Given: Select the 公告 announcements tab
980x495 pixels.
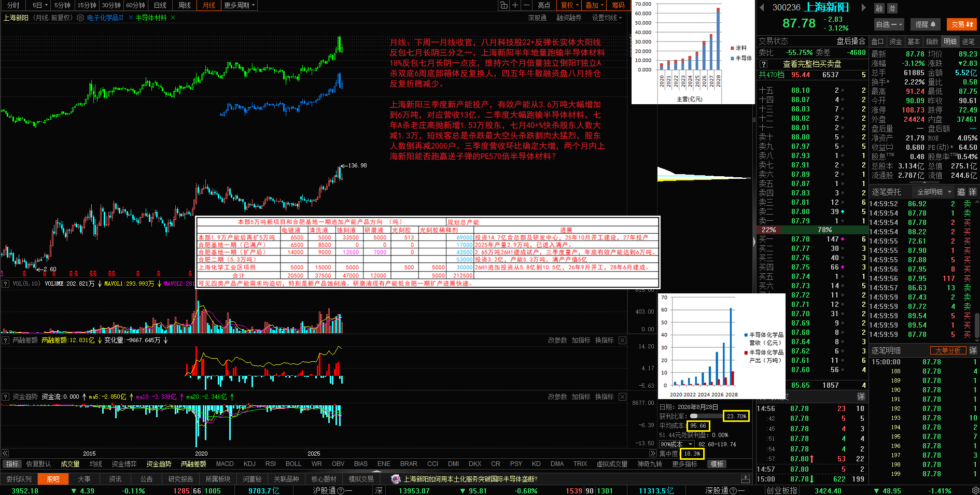Looking at the screenshot, I should [x=146, y=479].
